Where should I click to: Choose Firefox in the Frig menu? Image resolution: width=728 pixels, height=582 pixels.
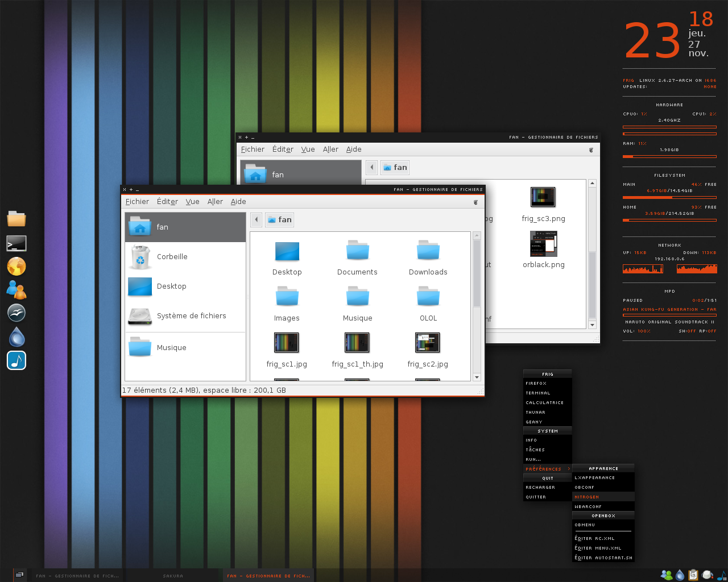tap(548, 384)
